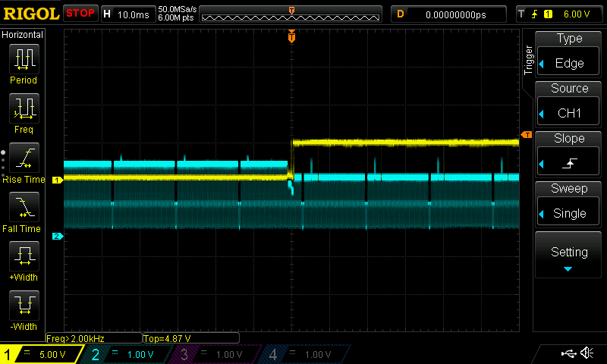The height and width of the screenshot is (364, 607).
Task: Click the H 10.0ms timebase indicator
Action: (x=127, y=14)
